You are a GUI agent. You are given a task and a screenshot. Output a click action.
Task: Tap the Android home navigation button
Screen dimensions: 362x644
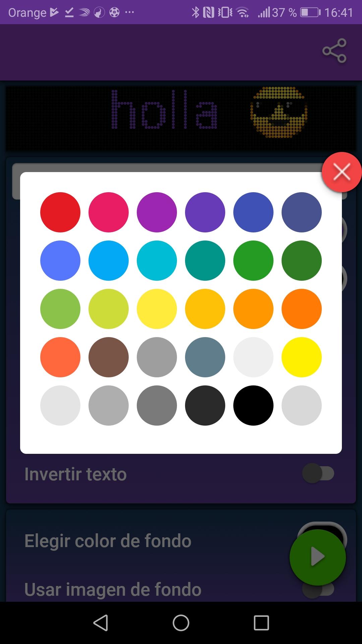pyautogui.click(x=181, y=623)
